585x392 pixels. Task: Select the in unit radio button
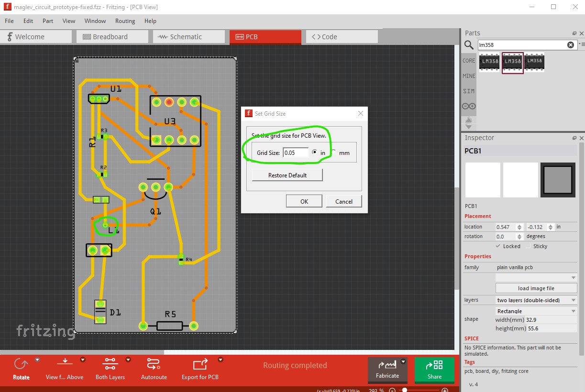[314, 152]
